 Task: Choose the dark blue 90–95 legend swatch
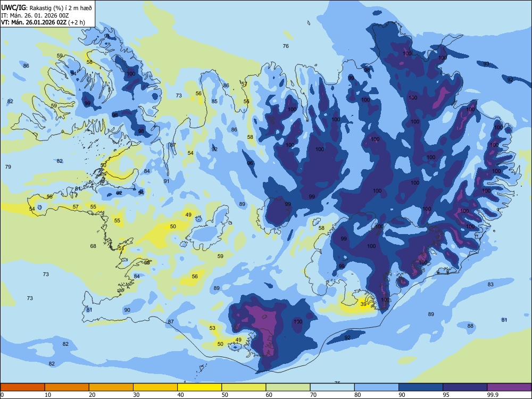421,387
